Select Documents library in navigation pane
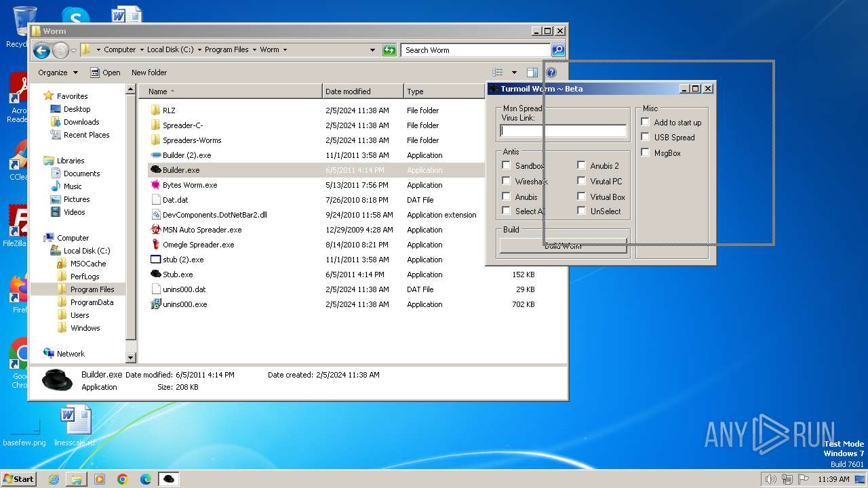Image resolution: width=868 pixels, height=488 pixels. point(81,174)
